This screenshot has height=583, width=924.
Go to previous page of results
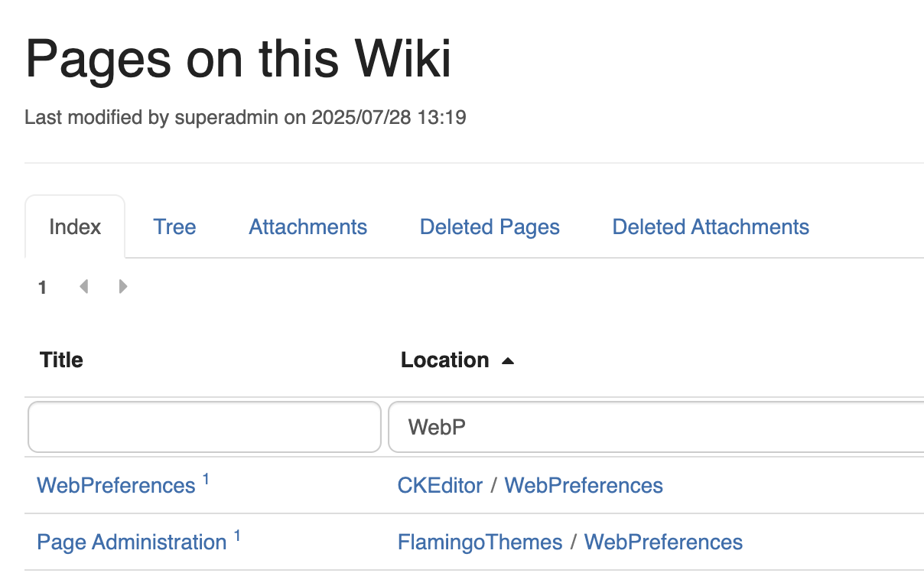[x=83, y=287]
